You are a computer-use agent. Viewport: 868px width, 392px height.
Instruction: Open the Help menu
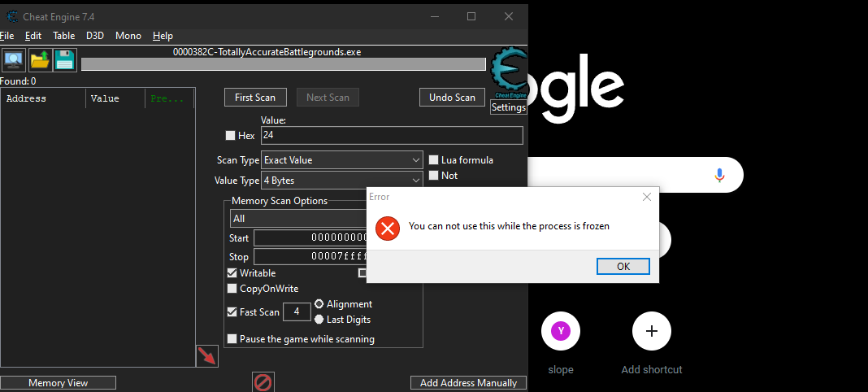[163, 36]
